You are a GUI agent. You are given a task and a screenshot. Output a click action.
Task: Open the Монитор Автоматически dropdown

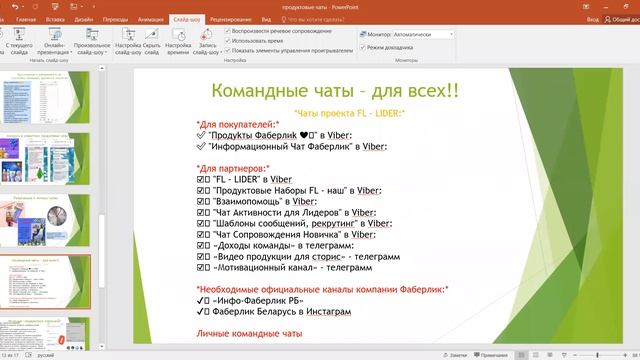point(423,35)
